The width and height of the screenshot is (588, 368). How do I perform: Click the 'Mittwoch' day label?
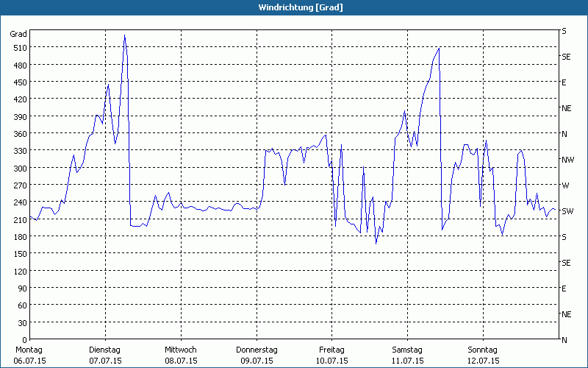[181, 350]
